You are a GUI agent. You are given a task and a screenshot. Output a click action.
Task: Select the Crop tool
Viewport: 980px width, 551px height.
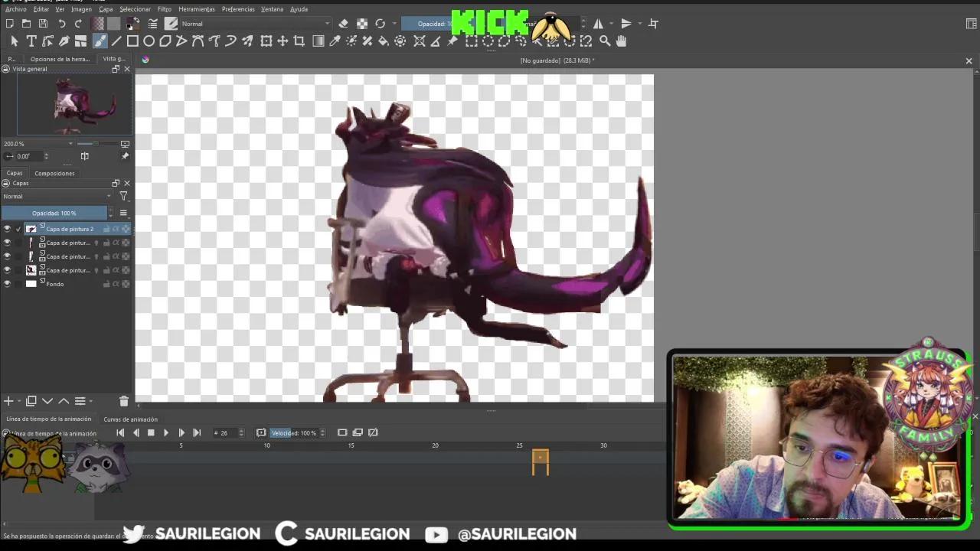299,41
